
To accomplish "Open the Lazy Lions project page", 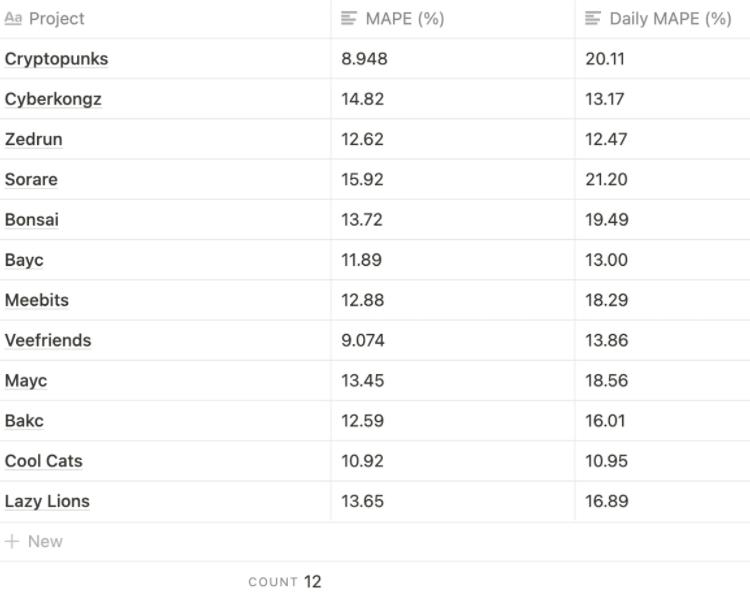I will pyautogui.click(x=47, y=501).
